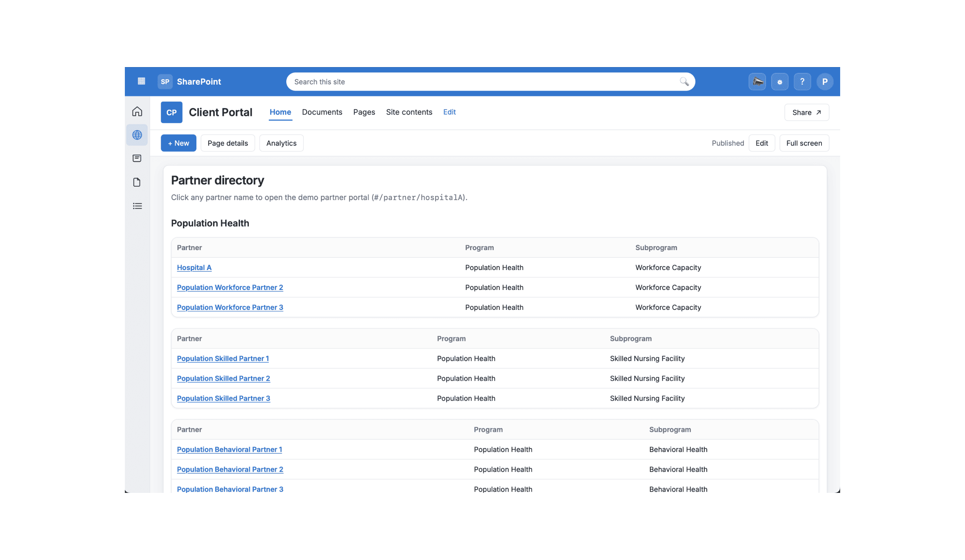Image resolution: width=965 pixels, height=560 pixels.
Task: Click the SP SharePoint logo badge
Action: point(165,81)
